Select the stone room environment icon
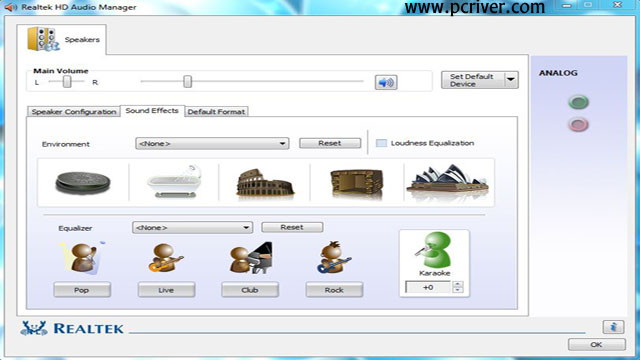 [357, 184]
